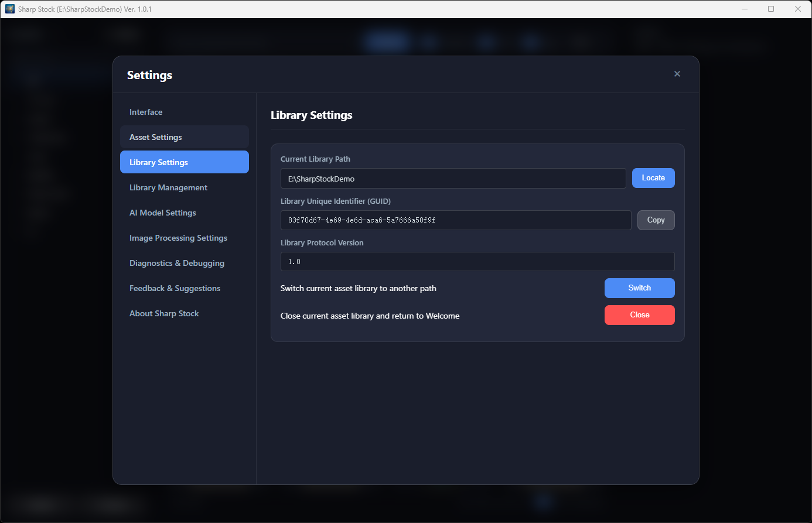This screenshot has height=523, width=812.
Task: Open Feedback & Suggestions section
Action: pyautogui.click(x=185, y=288)
